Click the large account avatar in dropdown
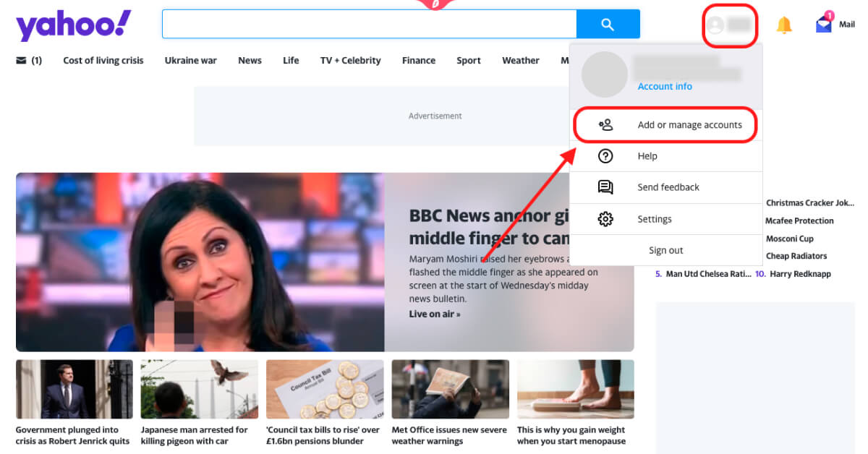This screenshot has height=454, width=868. point(605,74)
